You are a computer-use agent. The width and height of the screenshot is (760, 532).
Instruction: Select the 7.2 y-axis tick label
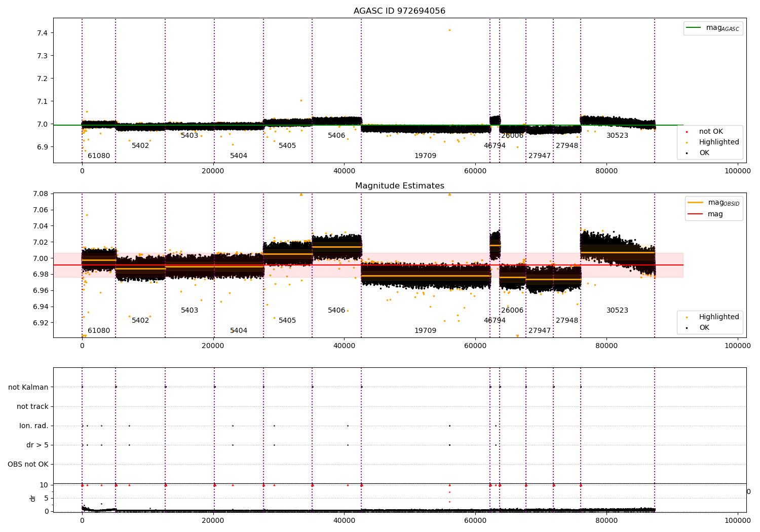pyautogui.click(x=43, y=79)
